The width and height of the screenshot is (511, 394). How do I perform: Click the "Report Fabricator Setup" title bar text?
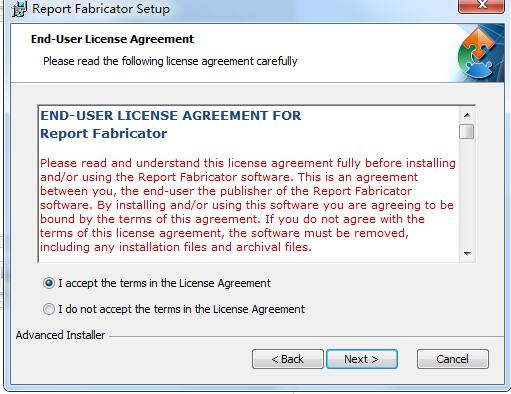click(101, 9)
